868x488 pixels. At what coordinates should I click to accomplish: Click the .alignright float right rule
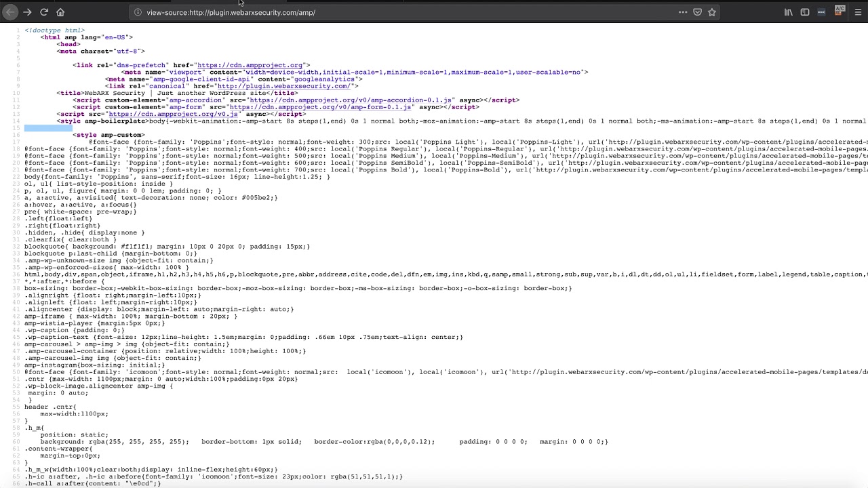point(113,296)
